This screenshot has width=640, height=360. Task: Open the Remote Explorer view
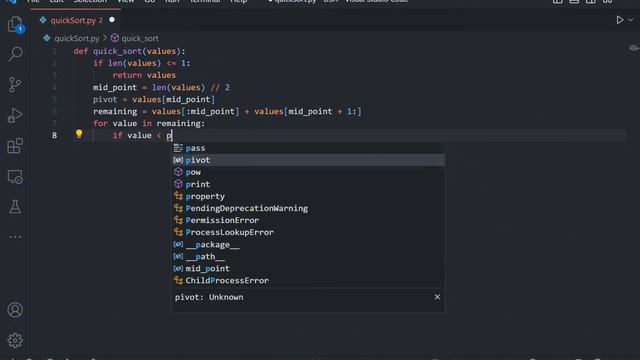pyautogui.click(x=15, y=177)
